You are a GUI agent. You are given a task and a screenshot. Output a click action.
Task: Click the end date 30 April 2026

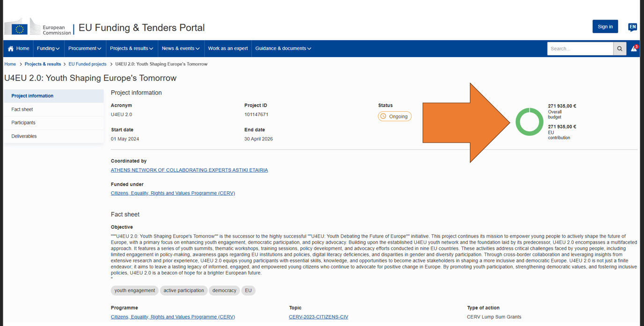(258, 139)
